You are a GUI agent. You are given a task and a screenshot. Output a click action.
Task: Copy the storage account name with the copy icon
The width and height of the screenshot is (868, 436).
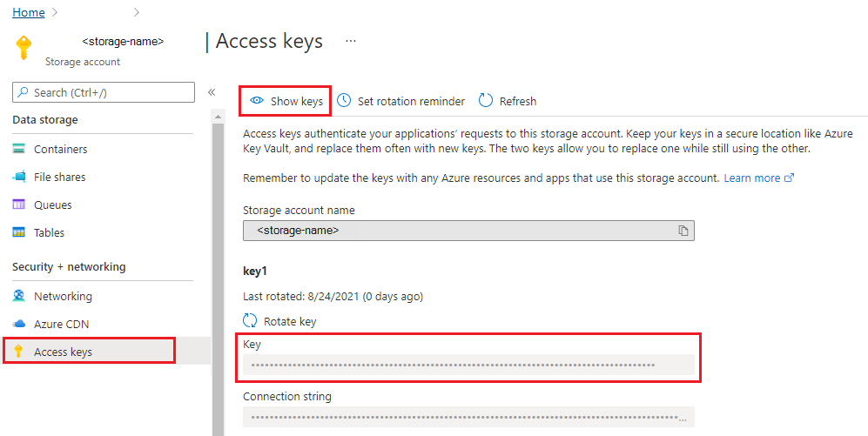[683, 231]
